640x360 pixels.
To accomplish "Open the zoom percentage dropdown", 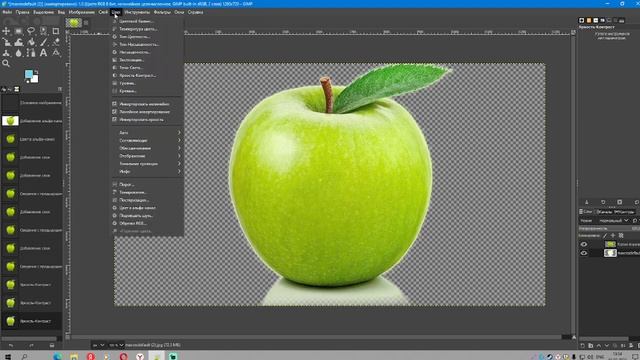I will [116, 345].
